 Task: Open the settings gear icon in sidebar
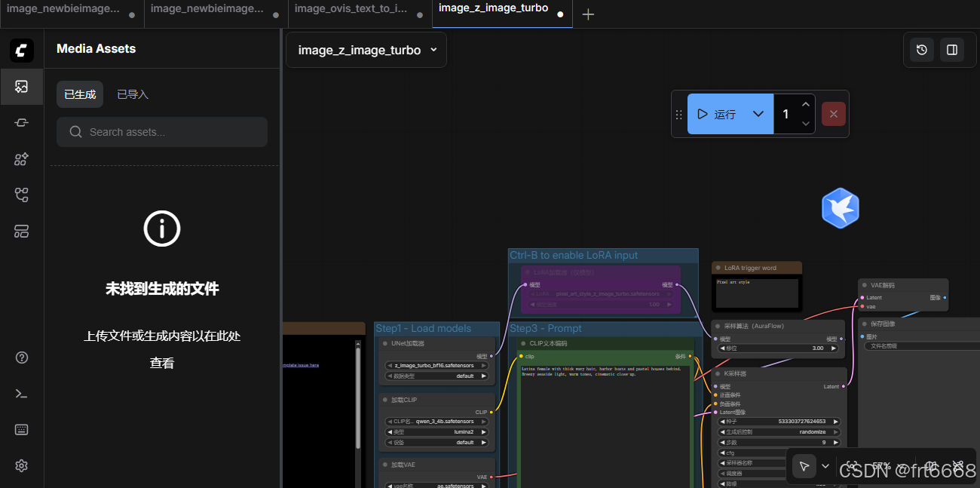[21, 466]
